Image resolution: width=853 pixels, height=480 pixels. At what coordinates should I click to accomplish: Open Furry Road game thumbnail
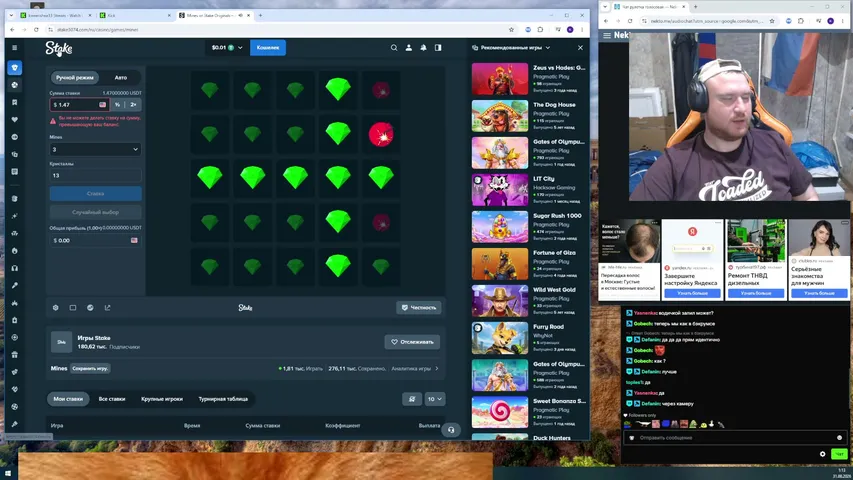[500, 338]
